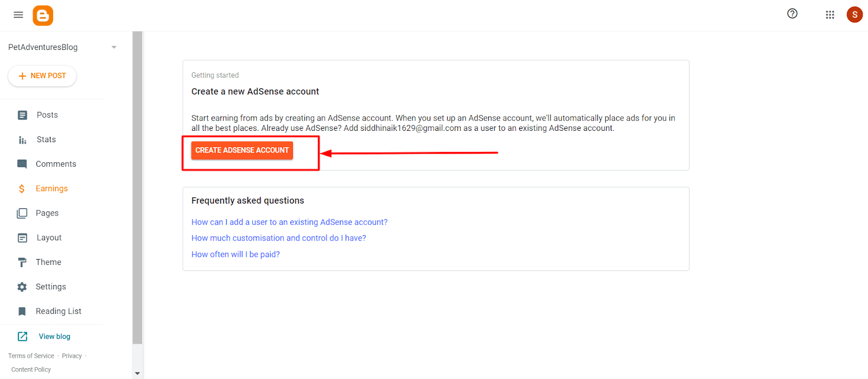Open the 'How often will I be paid?' FAQ
Viewport: 868px width, 379px height.
point(235,254)
